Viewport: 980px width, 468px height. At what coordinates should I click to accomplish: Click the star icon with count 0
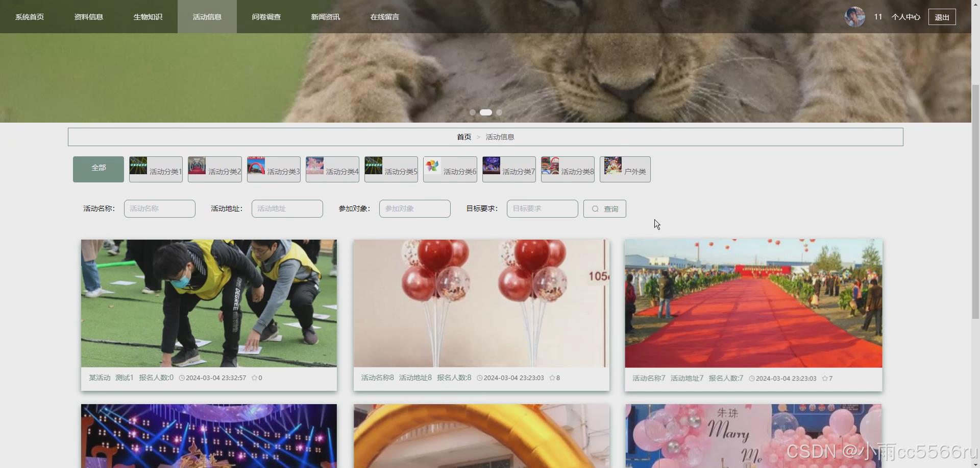point(254,378)
